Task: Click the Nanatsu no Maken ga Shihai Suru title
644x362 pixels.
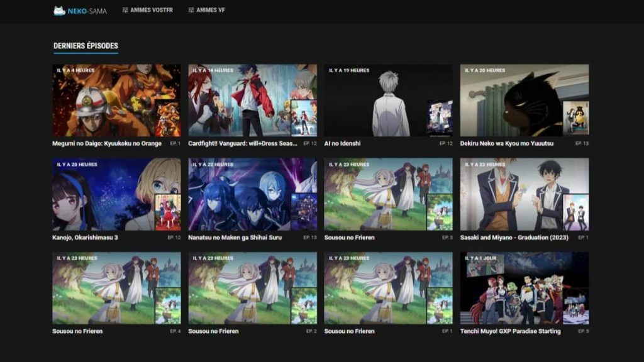Action: [x=235, y=237]
